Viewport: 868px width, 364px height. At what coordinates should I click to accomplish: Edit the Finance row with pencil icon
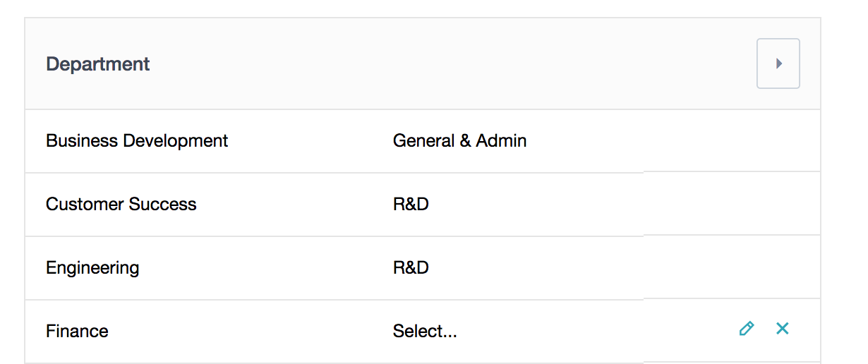point(747,328)
